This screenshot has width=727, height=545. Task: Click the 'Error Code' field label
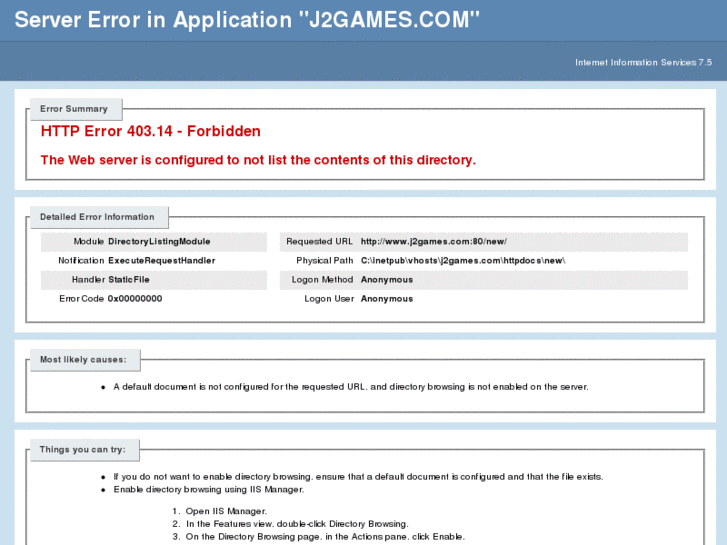pyautogui.click(x=81, y=299)
